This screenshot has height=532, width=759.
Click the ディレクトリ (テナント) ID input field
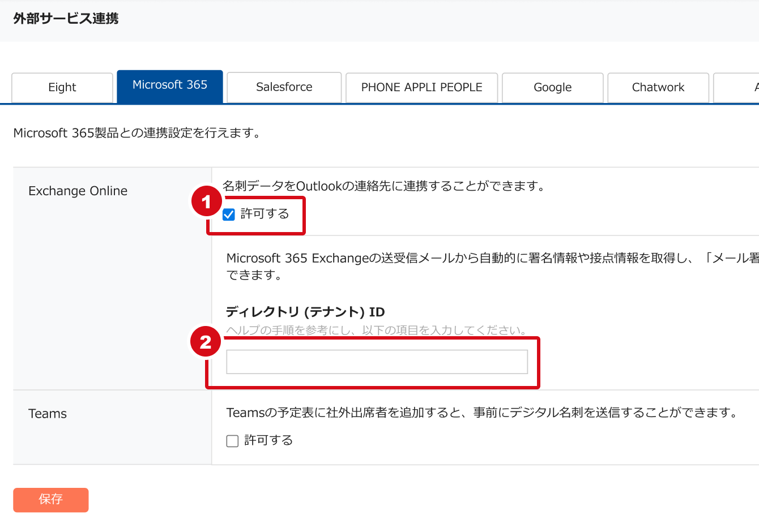tap(376, 361)
